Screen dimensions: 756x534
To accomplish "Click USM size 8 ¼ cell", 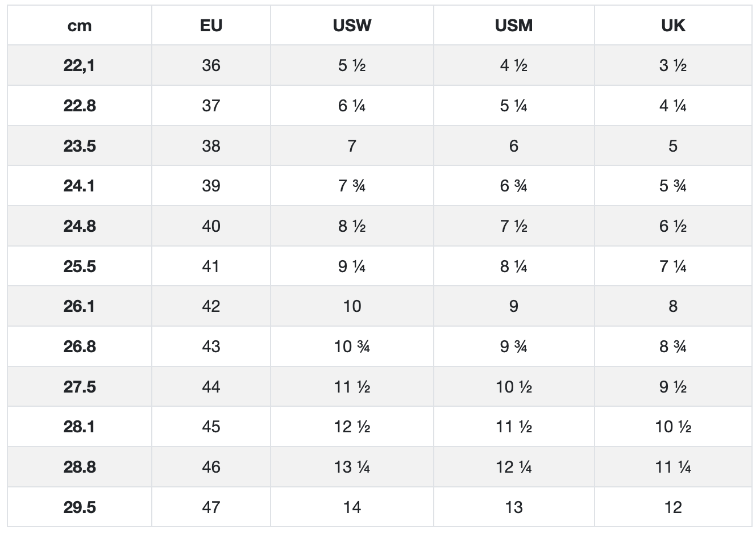I will (514, 266).
